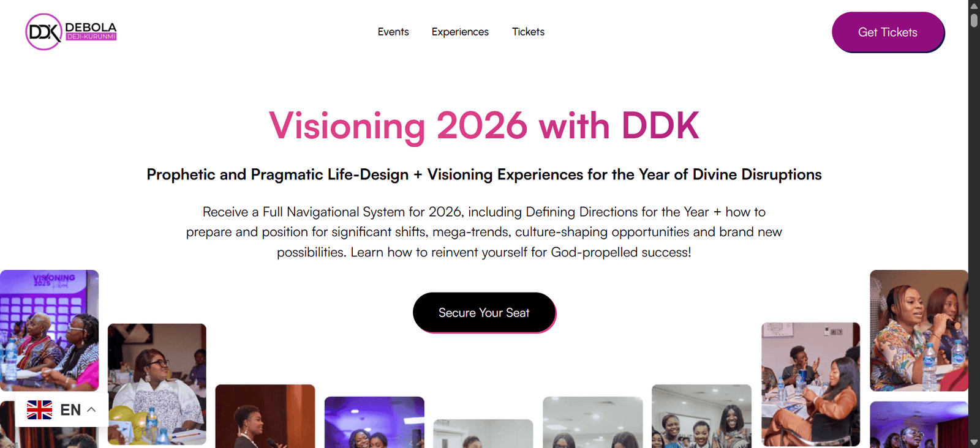Click the Get Tickets button
Image resolution: width=980 pixels, height=448 pixels.
[888, 32]
